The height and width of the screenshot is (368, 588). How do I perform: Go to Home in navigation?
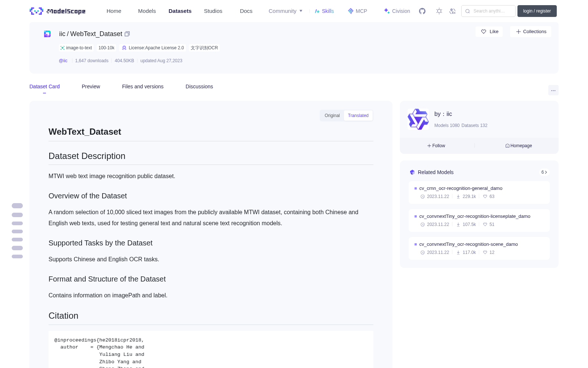114,11
